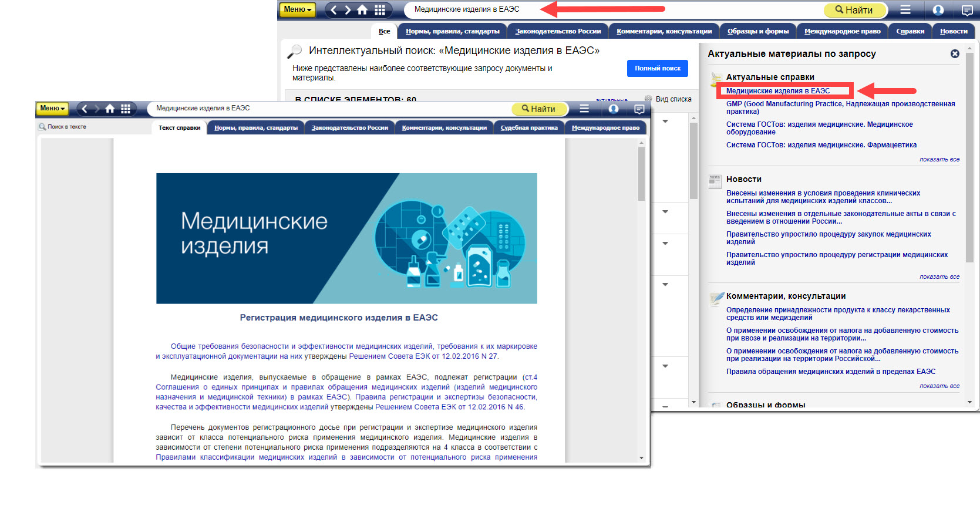Viewport: 980px width, 509px height.
Task: Open the highlighted Медицинские изделия в ЕАЭС справка link
Action: 777,91
